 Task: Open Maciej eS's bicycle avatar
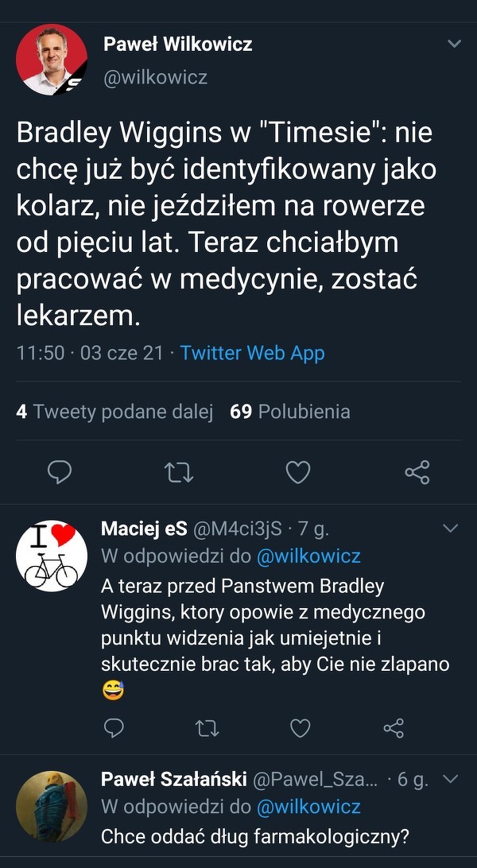pos(52,556)
